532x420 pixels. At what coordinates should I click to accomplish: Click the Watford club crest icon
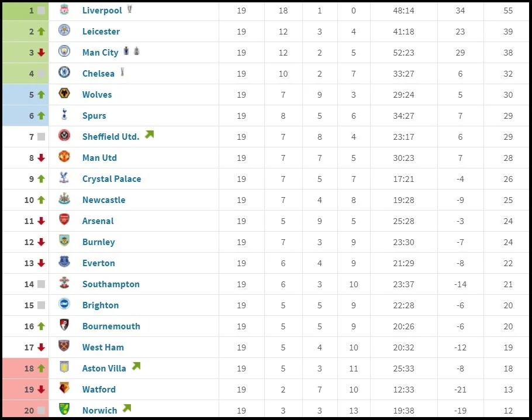pyautogui.click(x=64, y=389)
